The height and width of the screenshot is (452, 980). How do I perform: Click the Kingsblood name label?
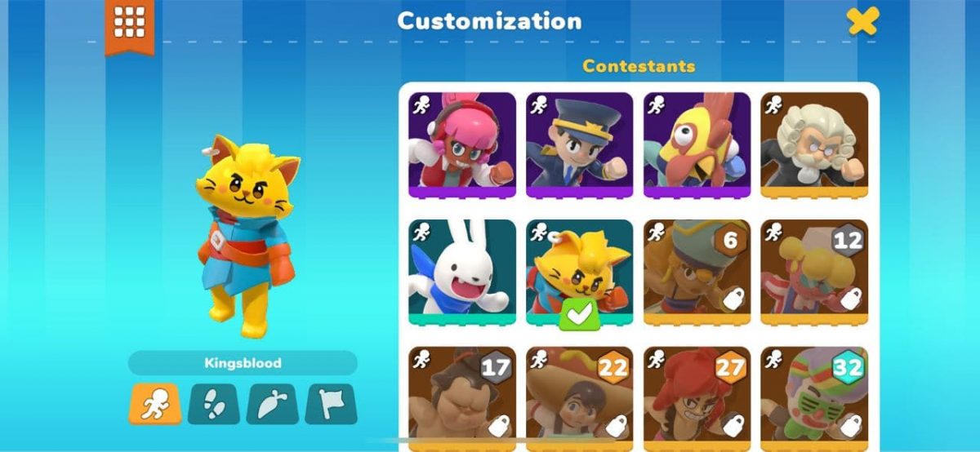point(243,363)
